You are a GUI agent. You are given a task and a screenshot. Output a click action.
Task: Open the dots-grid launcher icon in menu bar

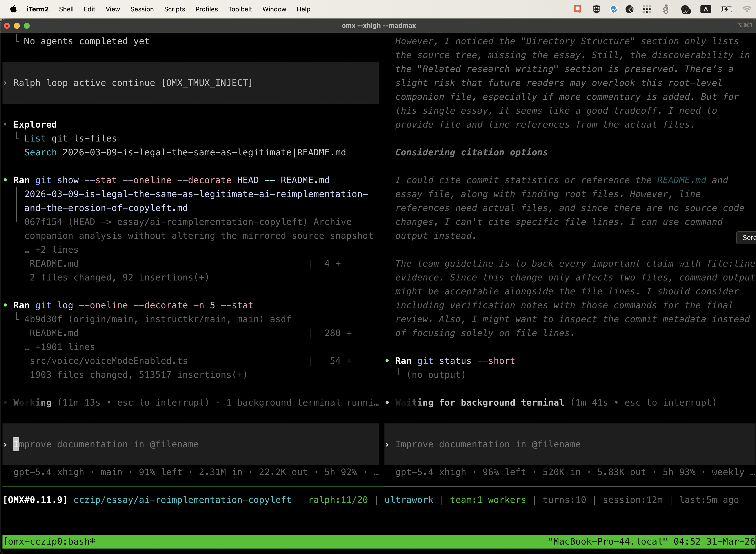tap(647, 9)
